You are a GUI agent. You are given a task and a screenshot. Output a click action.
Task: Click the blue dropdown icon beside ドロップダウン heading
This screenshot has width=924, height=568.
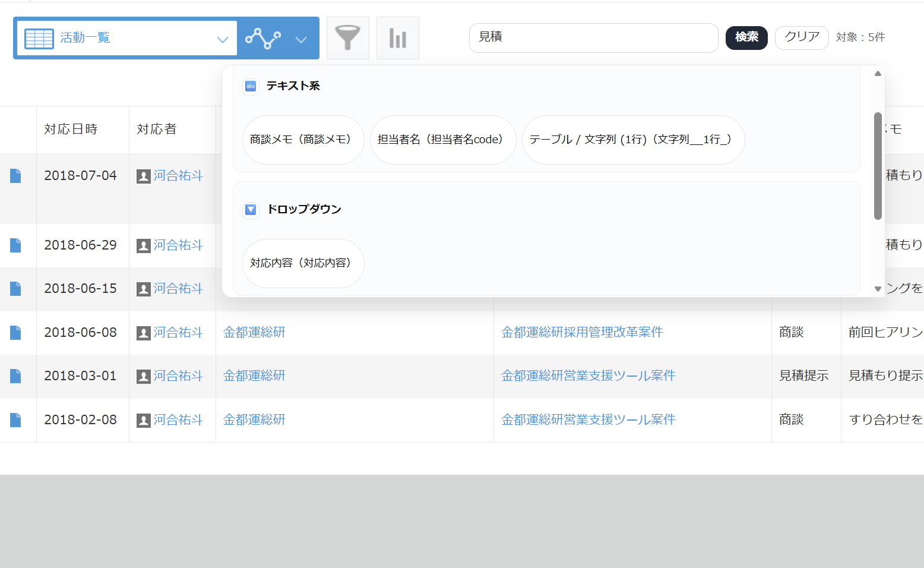click(x=251, y=210)
